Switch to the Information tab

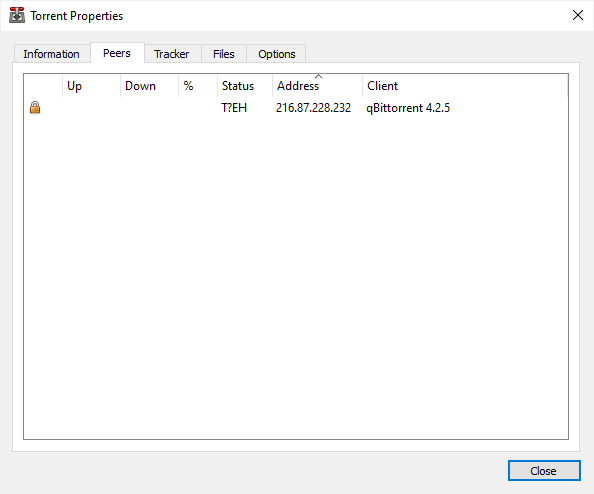[x=52, y=54]
